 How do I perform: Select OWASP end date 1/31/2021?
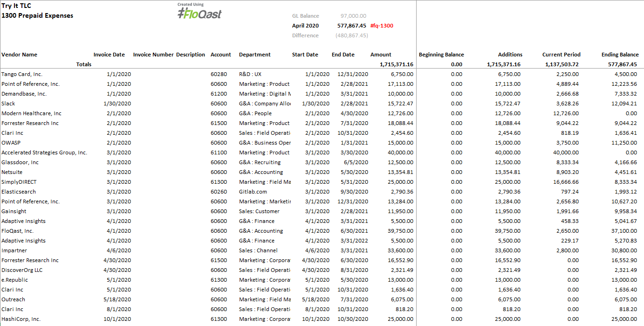[354, 143]
